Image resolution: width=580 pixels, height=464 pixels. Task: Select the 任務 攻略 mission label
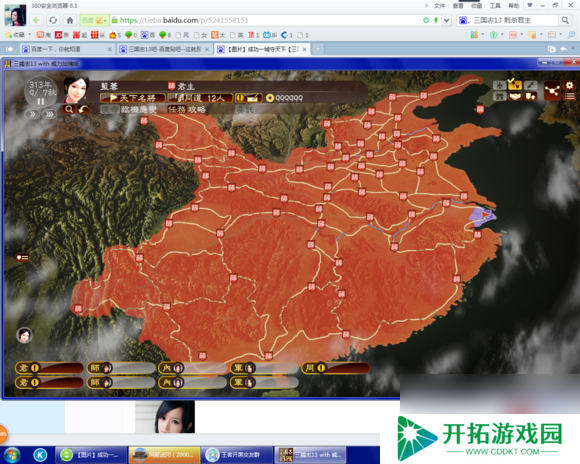186,110
